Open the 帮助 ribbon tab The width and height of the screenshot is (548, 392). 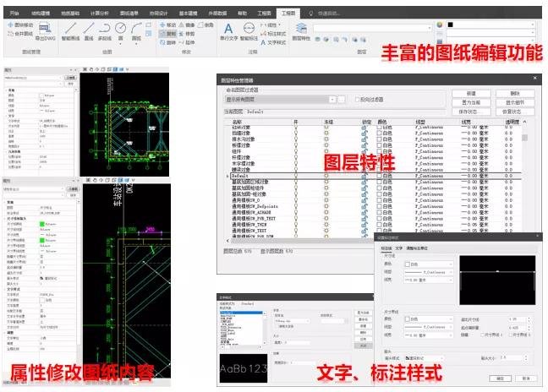(242, 14)
